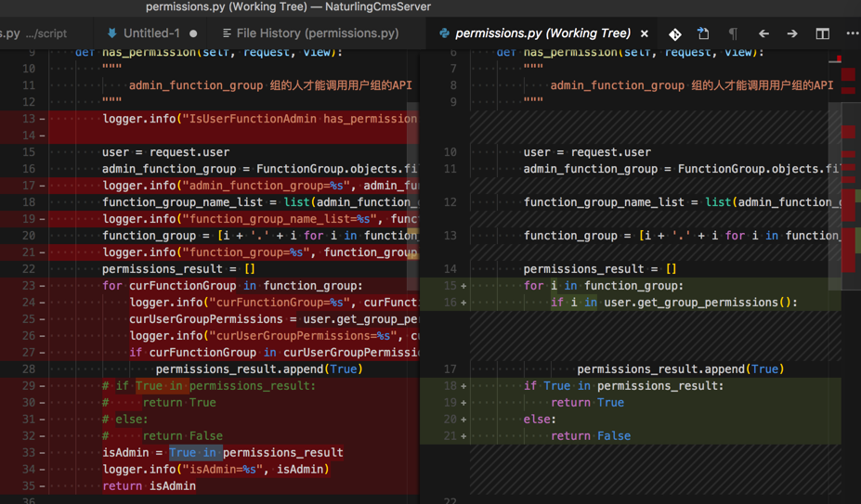Viewport: 861px width, 504px height.
Task: Click 'isAdmin = True in permissions_result' line
Action: coord(222,452)
